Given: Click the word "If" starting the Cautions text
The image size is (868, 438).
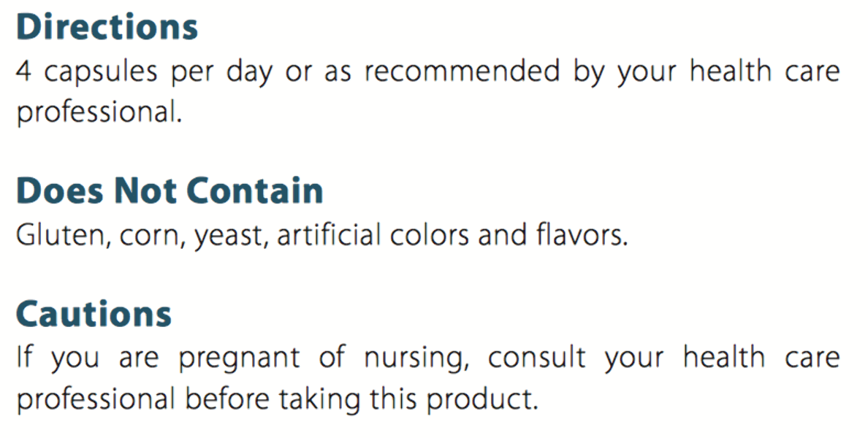Looking at the screenshot, I should [x=25, y=358].
